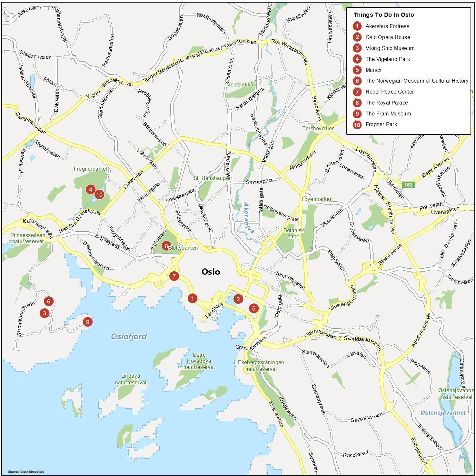Select the Oslofjord water label
This screenshot has height=476, width=476.
click(x=128, y=336)
